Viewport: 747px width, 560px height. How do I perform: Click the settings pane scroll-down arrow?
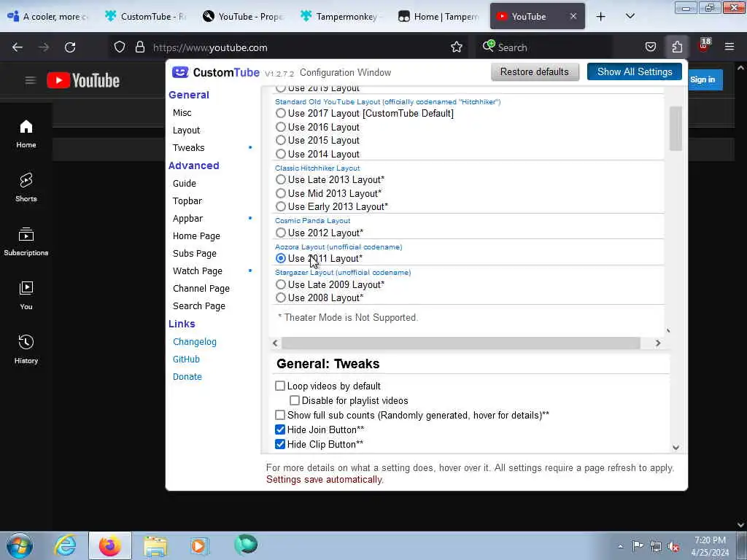coord(676,448)
